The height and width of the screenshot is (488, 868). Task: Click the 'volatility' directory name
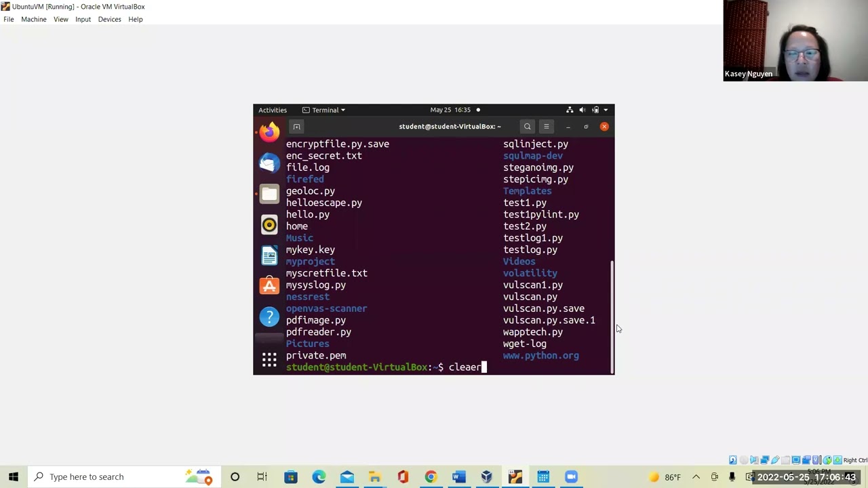tap(530, 273)
